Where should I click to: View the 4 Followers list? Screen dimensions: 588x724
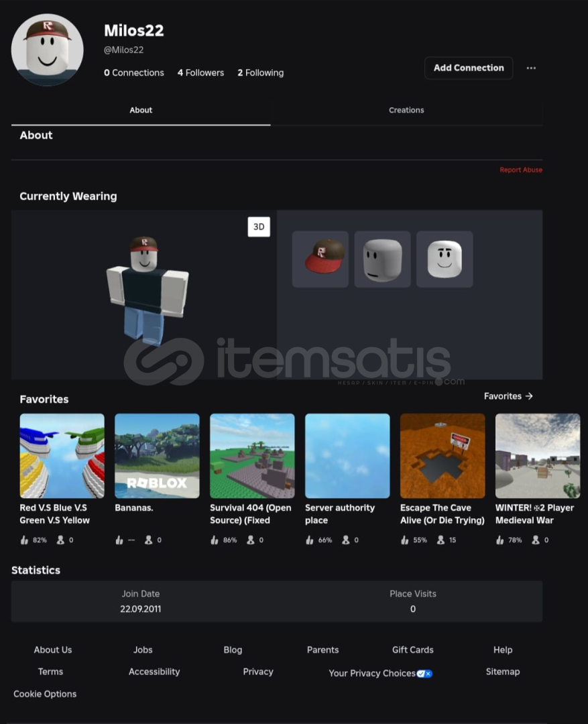pos(200,72)
